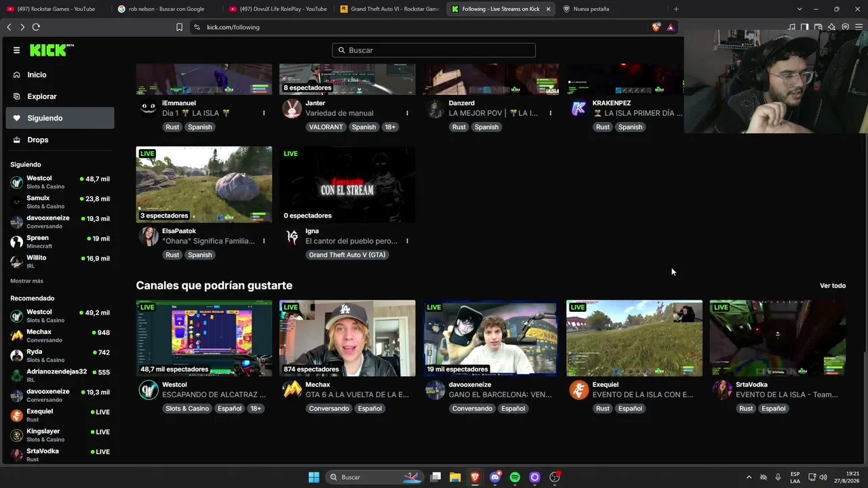Click ElsaPaatok's channel avatar
The height and width of the screenshot is (488, 868).
(149, 236)
